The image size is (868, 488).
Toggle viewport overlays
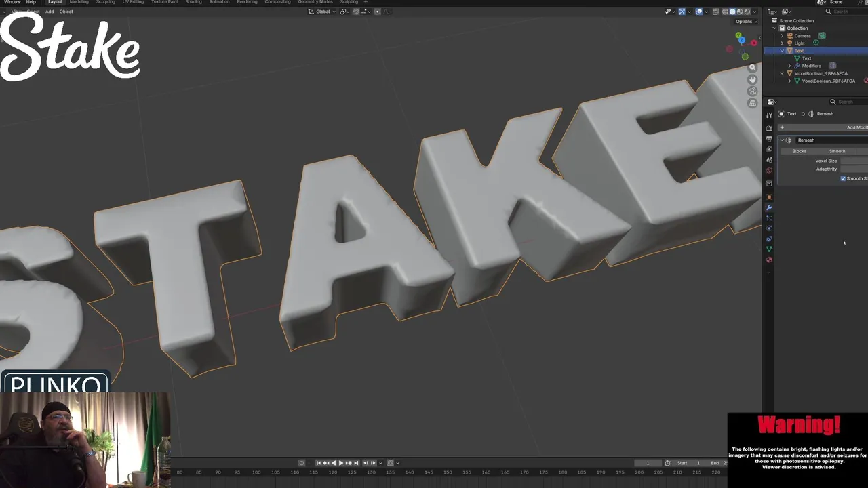[x=698, y=12]
